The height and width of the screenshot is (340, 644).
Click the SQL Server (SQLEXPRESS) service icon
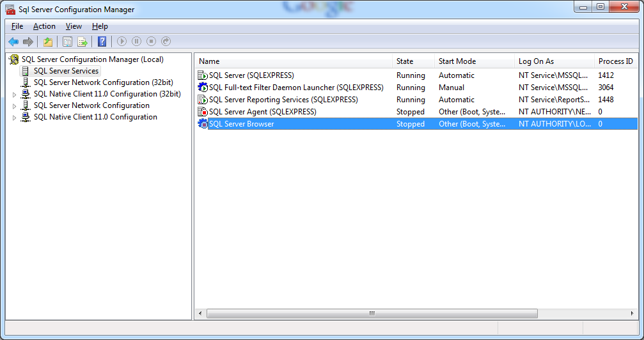click(203, 75)
